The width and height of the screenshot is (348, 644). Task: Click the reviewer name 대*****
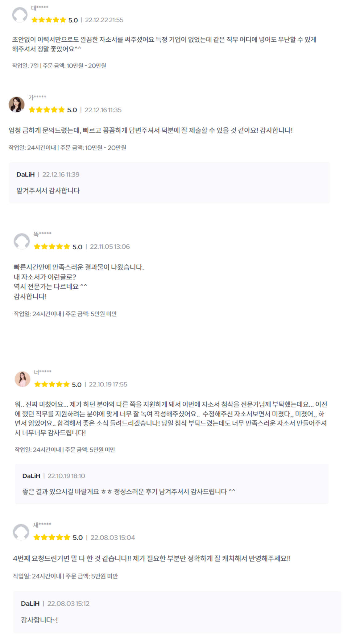[x=40, y=8]
